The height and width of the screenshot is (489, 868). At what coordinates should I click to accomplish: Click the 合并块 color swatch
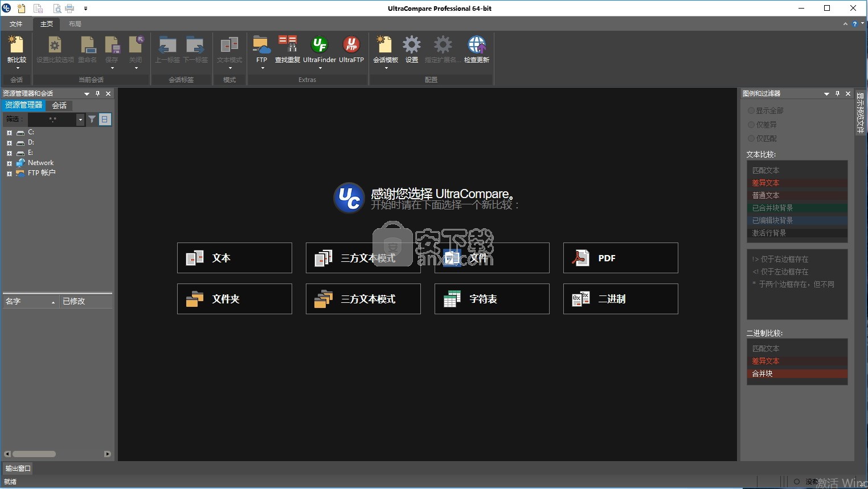[x=797, y=373]
